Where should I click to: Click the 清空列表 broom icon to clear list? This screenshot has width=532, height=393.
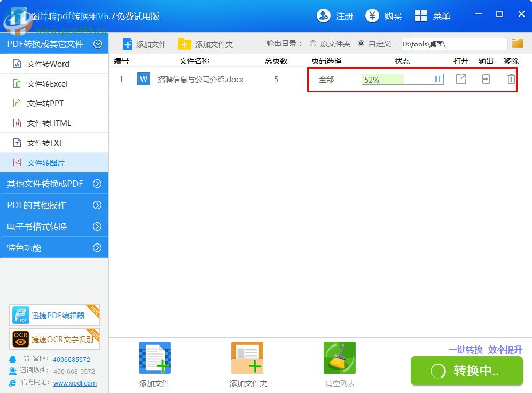(340, 357)
